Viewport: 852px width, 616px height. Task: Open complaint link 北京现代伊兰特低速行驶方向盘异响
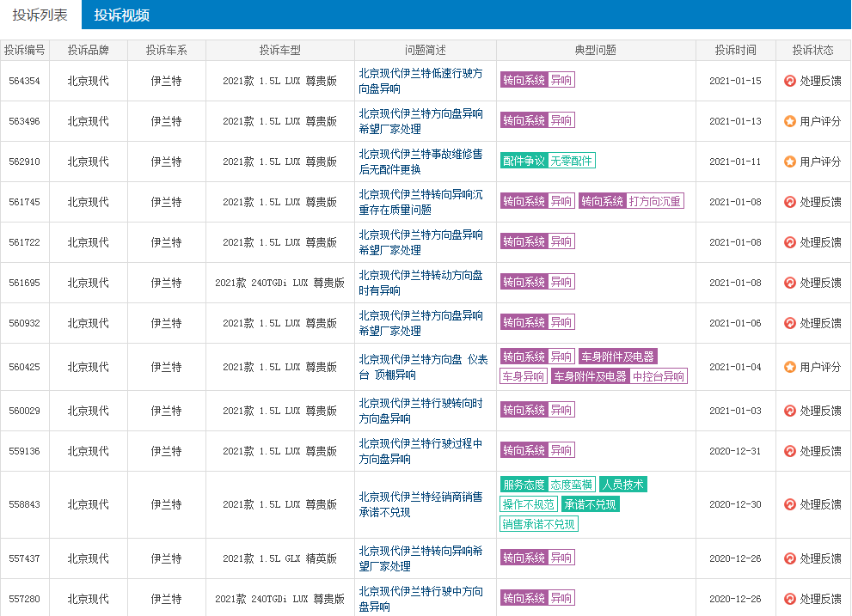pyautogui.click(x=420, y=81)
